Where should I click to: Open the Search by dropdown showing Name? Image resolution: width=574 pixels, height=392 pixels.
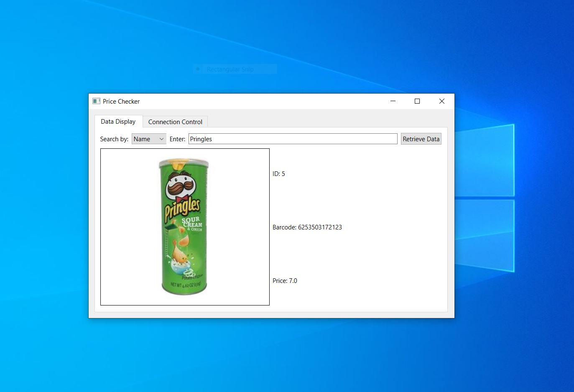pyautogui.click(x=148, y=139)
